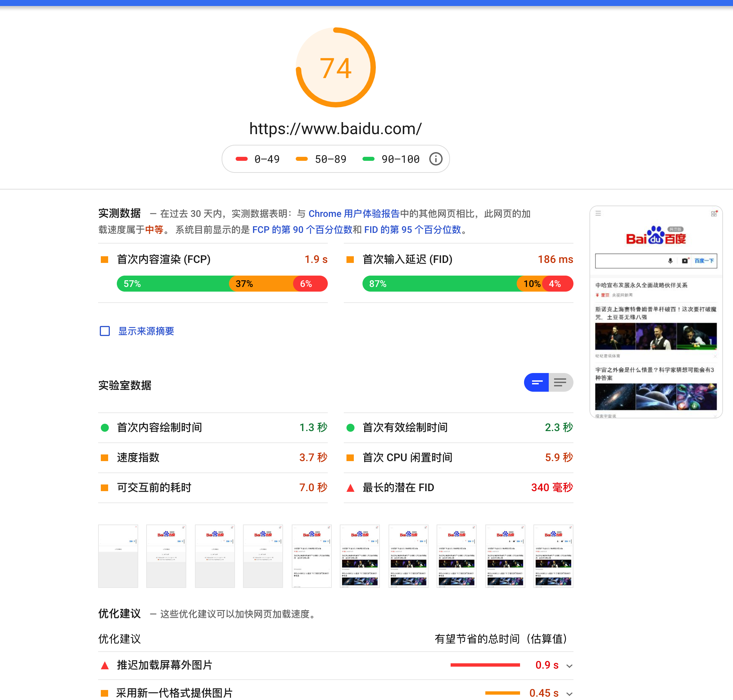Enable the 显示来源摘要 checkbox

coord(105,331)
